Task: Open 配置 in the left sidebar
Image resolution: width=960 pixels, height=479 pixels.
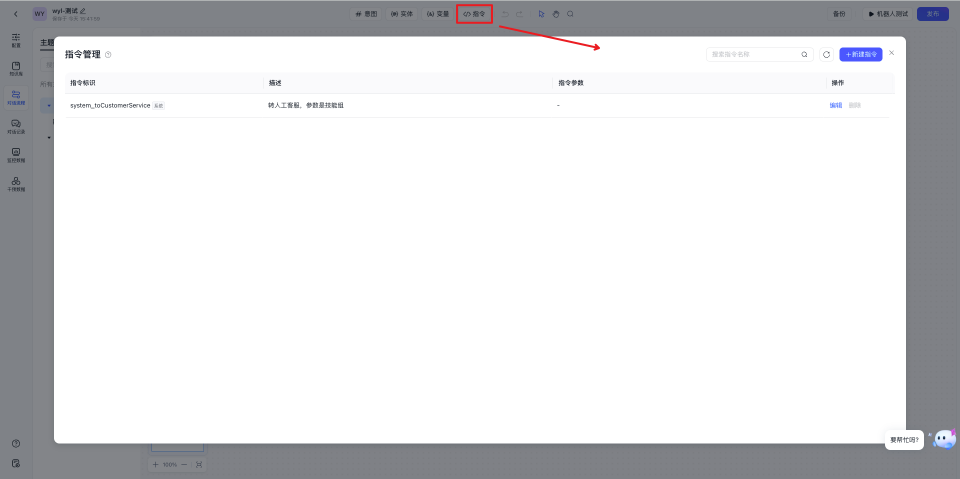Action: click(x=16, y=40)
